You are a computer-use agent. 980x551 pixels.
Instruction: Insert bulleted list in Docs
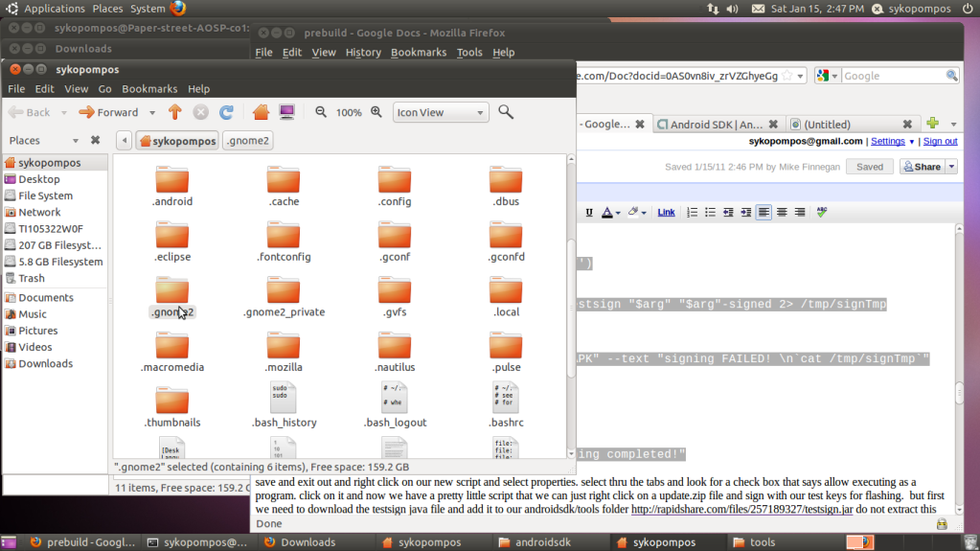[x=710, y=212]
